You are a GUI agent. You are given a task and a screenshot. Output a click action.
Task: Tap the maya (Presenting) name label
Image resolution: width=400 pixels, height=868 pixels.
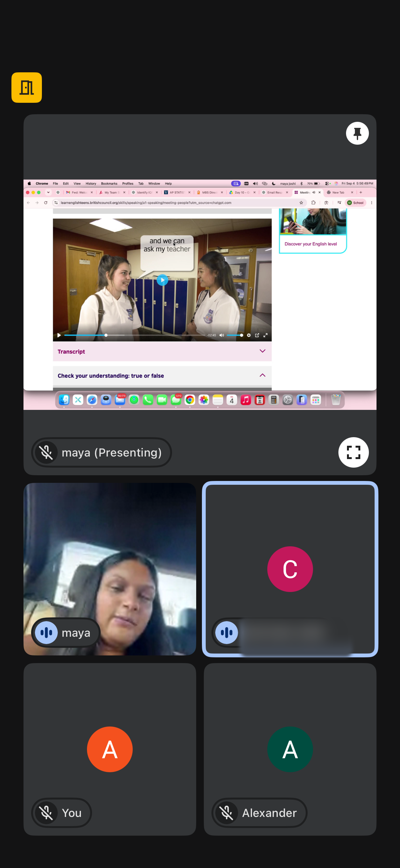pyautogui.click(x=112, y=452)
